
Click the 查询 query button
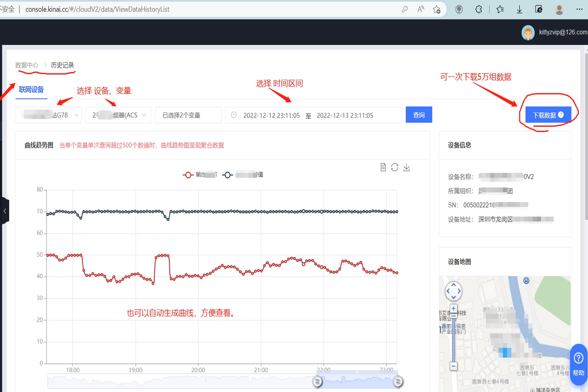419,115
